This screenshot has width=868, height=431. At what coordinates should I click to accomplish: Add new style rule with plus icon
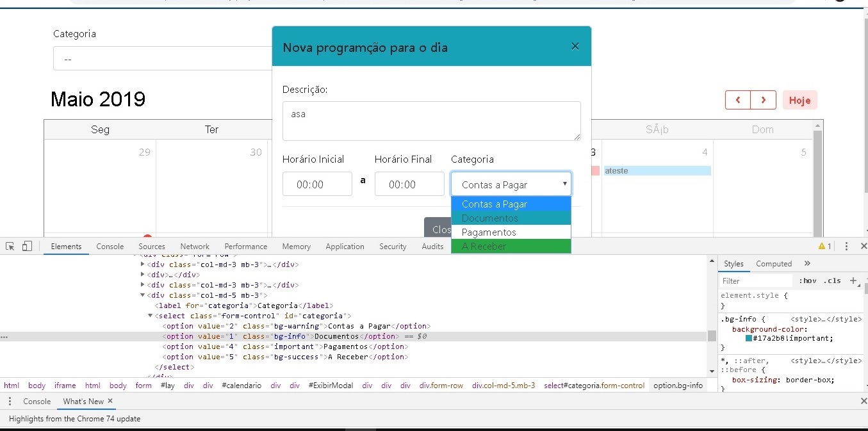[x=853, y=281]
